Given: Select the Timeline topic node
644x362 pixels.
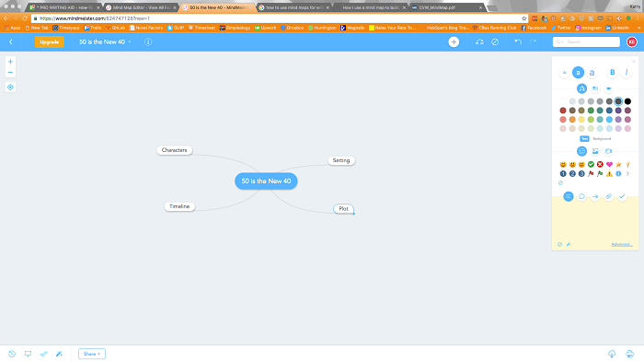Looking at the screenshot, I should pos(179,206).
